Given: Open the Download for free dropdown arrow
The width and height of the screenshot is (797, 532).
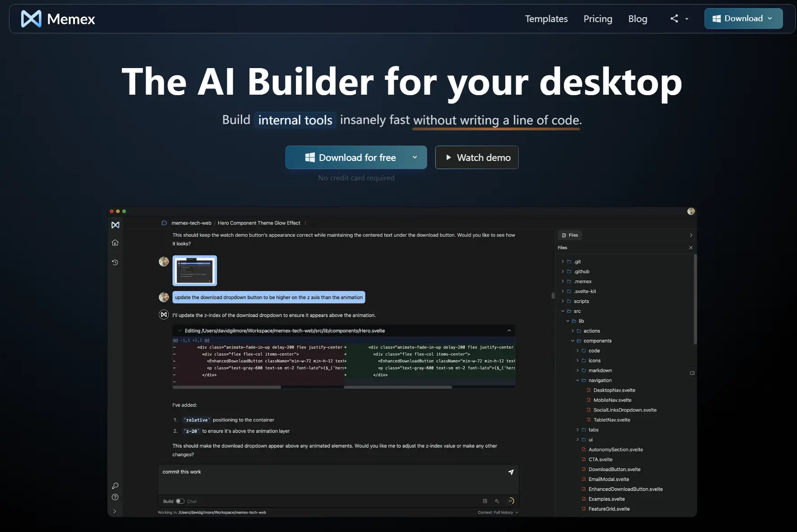Looking at the screenshot, I should [x=415, y=157].
